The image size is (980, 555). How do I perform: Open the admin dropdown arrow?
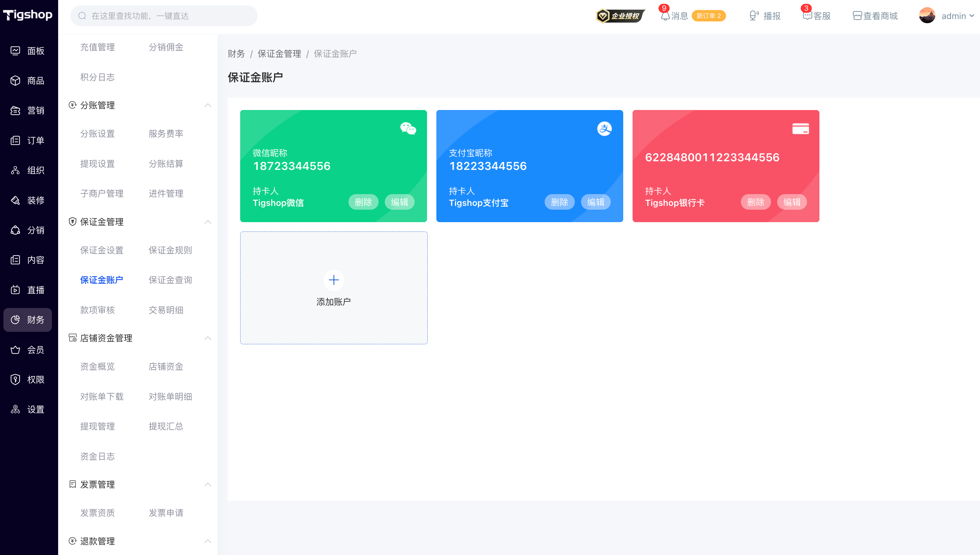point(972,16)
